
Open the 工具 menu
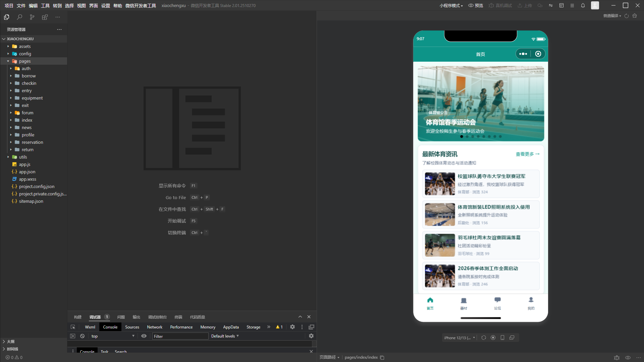tap(45, 5)
